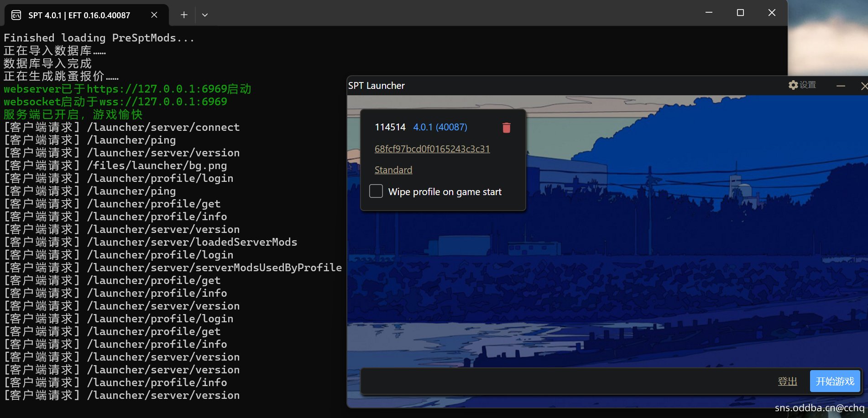Maximize the terminal window

(x=740, y=13)
